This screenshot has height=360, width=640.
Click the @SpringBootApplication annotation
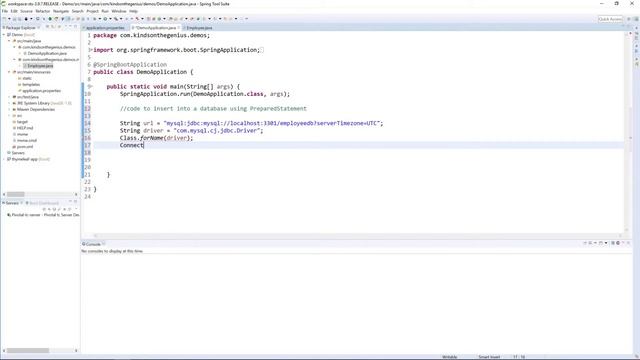[x=130, y=64]
